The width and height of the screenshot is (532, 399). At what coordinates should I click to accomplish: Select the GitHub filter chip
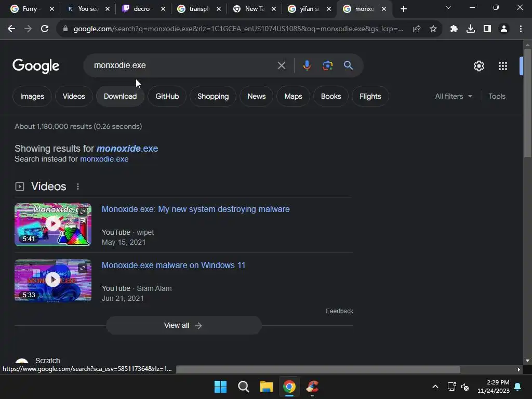pos(167,96)
